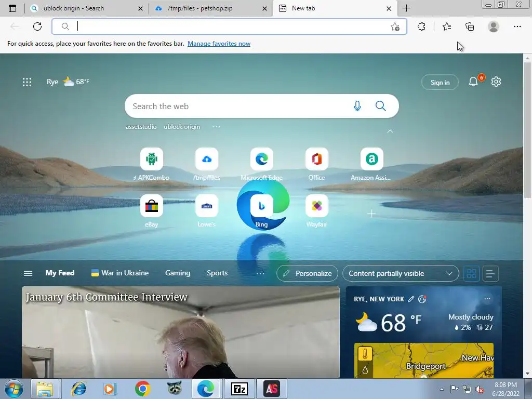Focus the address bar field
Viewport: 532px width, 399px height.
click(229, 26)
